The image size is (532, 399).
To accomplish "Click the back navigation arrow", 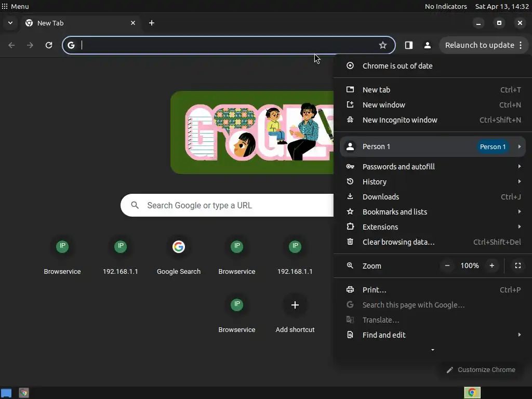I will tap(11, 45).
